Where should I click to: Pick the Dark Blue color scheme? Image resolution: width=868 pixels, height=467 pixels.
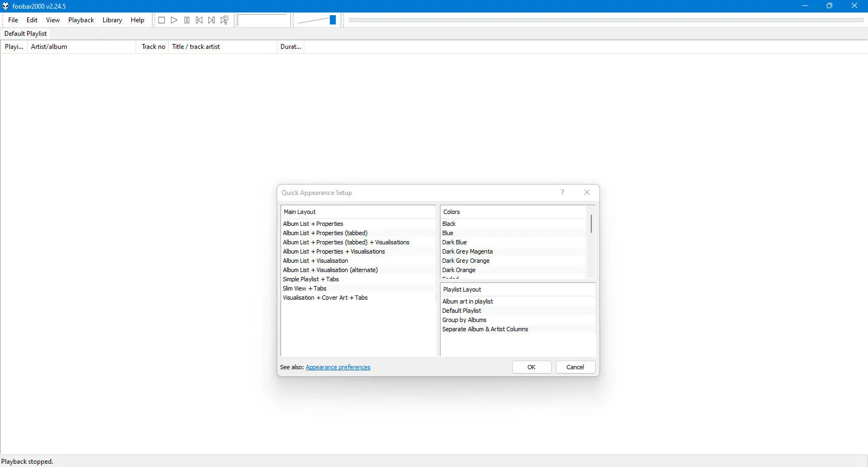(514, 242)
